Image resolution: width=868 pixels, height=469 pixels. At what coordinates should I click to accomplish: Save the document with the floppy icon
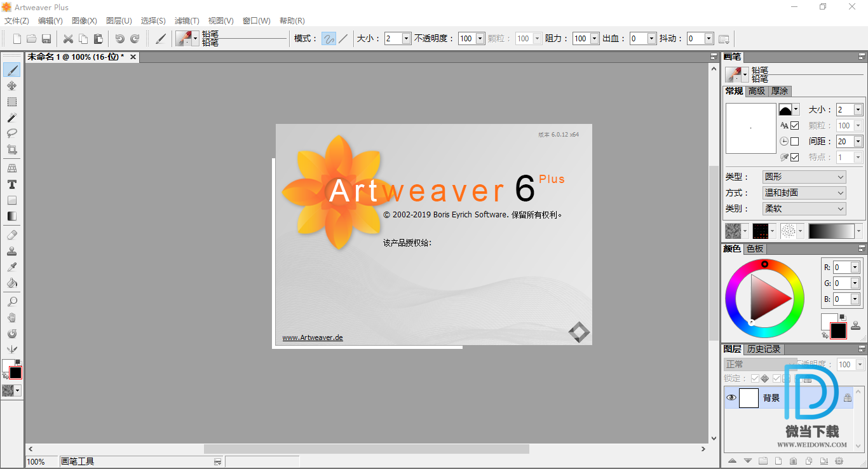46,39
